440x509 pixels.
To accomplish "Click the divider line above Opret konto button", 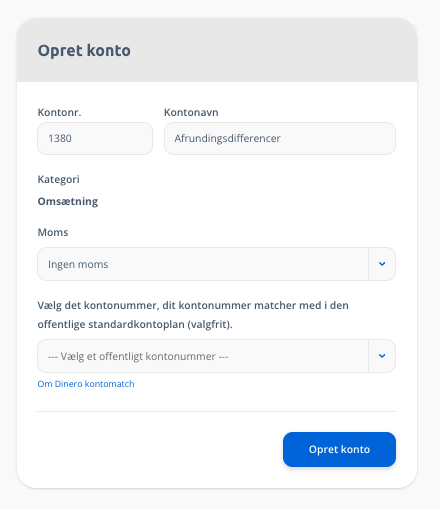I will (216, 411).
